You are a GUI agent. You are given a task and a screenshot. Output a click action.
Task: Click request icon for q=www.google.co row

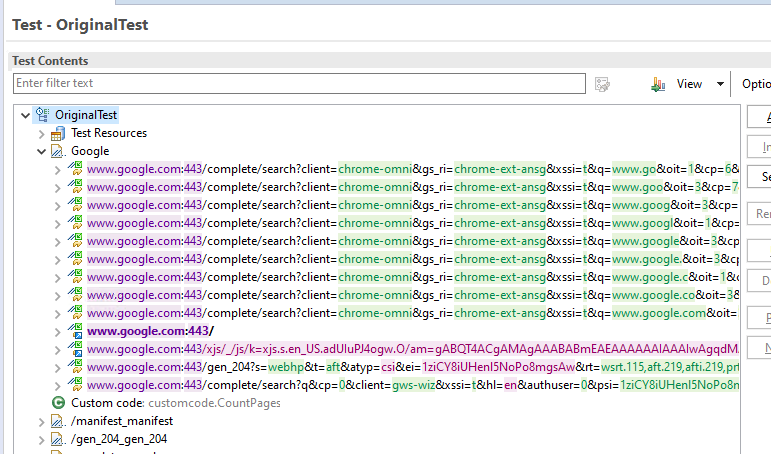click(x=75, y=295)
